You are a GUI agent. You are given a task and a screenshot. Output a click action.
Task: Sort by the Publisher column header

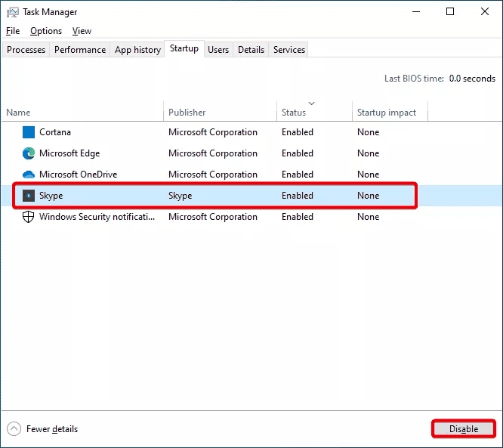[220, 112]
